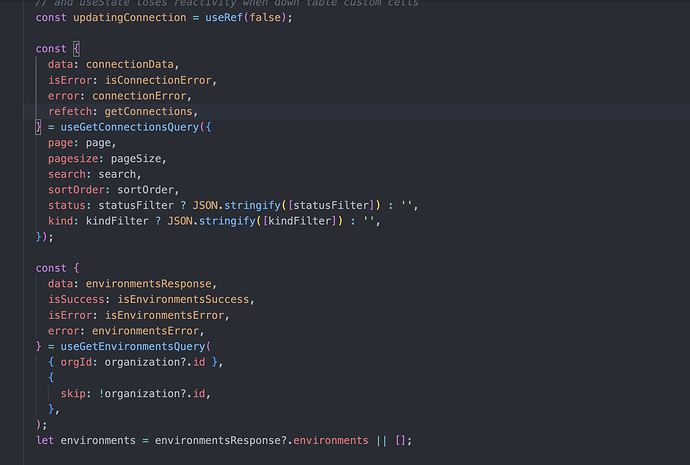Image resolution: width=690 pixels, height=465 pixels.
Task: Click the skip option key
Action: click(73, 393)
